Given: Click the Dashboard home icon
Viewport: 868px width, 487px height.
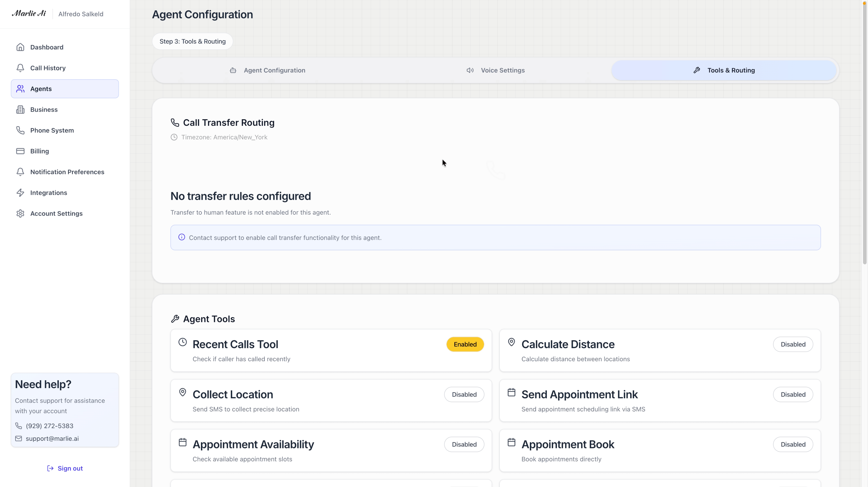Looking at the screenshot, I should point(20,47).
